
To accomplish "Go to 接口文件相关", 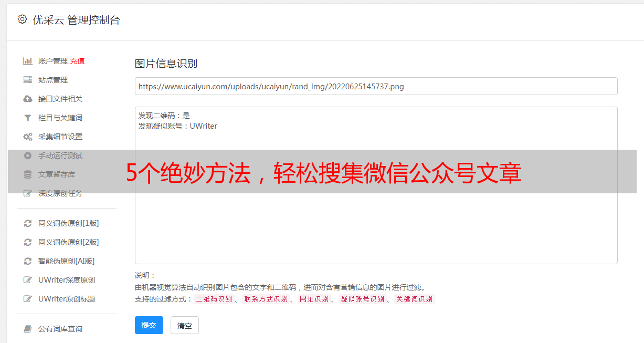I will [x=60, y=99].
